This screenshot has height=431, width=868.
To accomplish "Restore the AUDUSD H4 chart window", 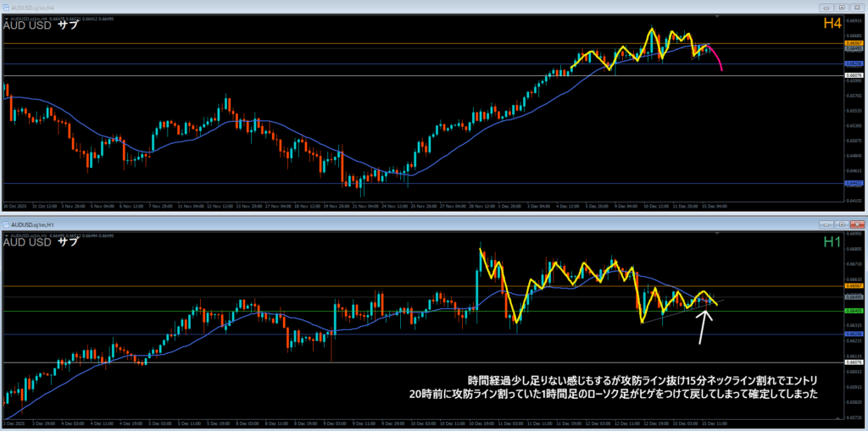I will (842, 8).
